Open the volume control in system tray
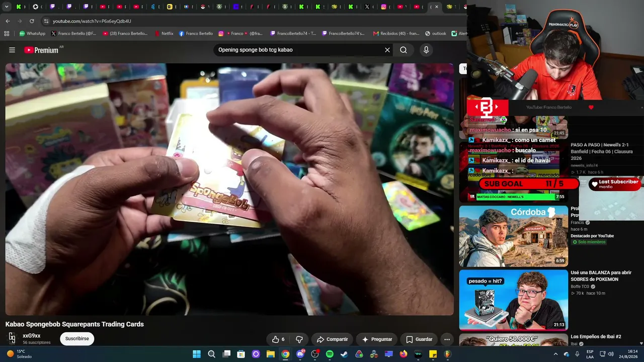 tap(611, 354)
